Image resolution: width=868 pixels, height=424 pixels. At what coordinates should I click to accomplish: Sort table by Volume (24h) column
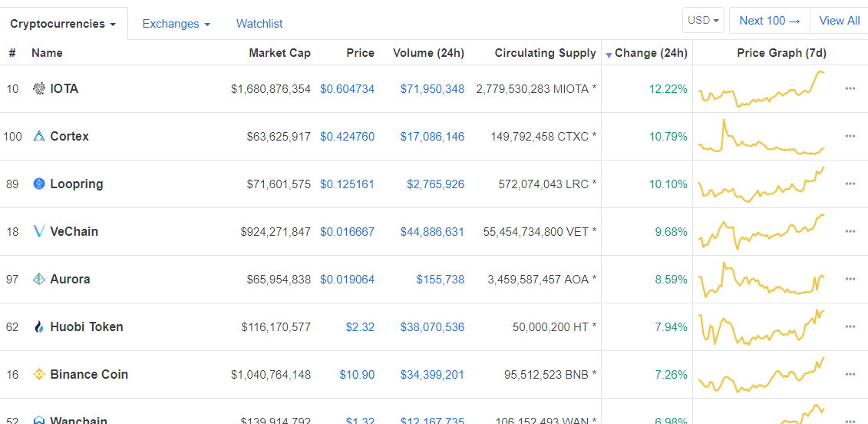click(x=428, y=53)
